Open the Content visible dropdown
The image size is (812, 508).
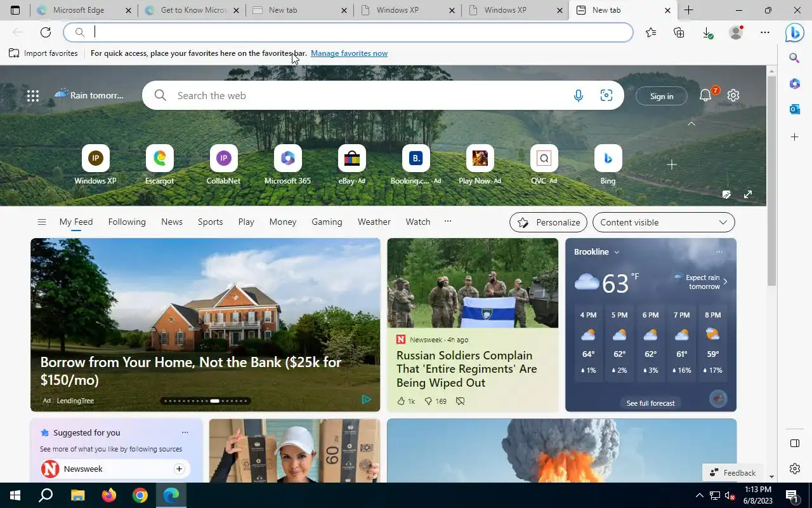[x=664, y=222]
